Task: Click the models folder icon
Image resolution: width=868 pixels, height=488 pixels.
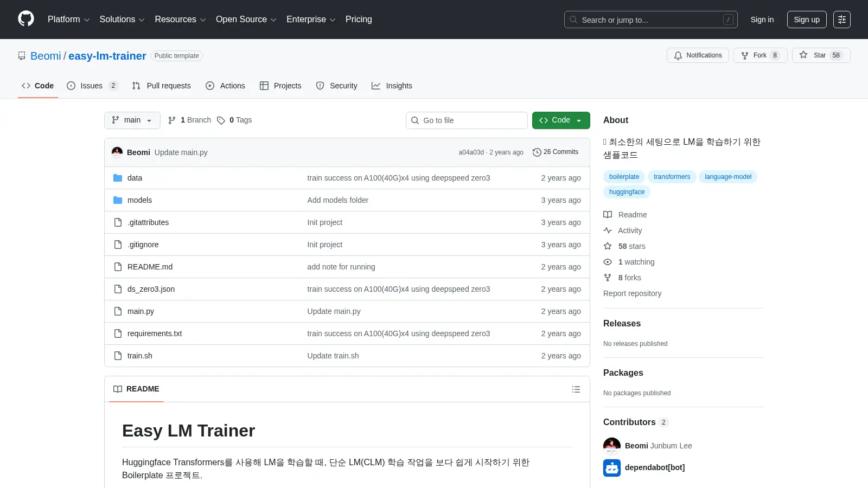Action: (118, 200)
